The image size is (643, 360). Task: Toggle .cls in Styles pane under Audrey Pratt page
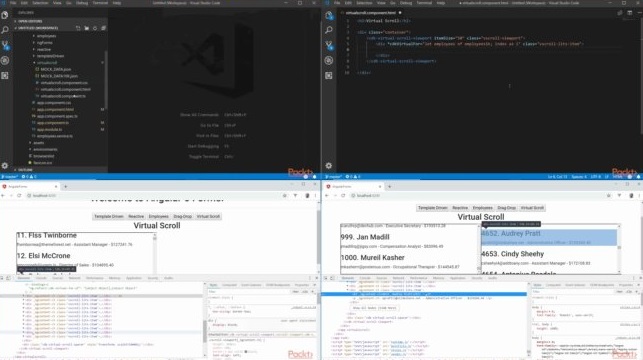tap(629, 292)
